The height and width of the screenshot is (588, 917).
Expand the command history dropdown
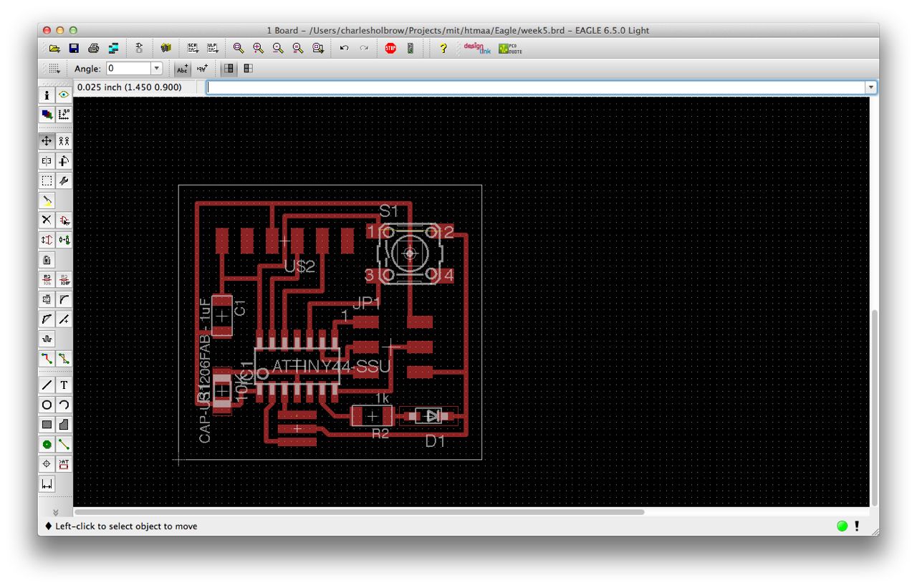click(x=871, y=87)
